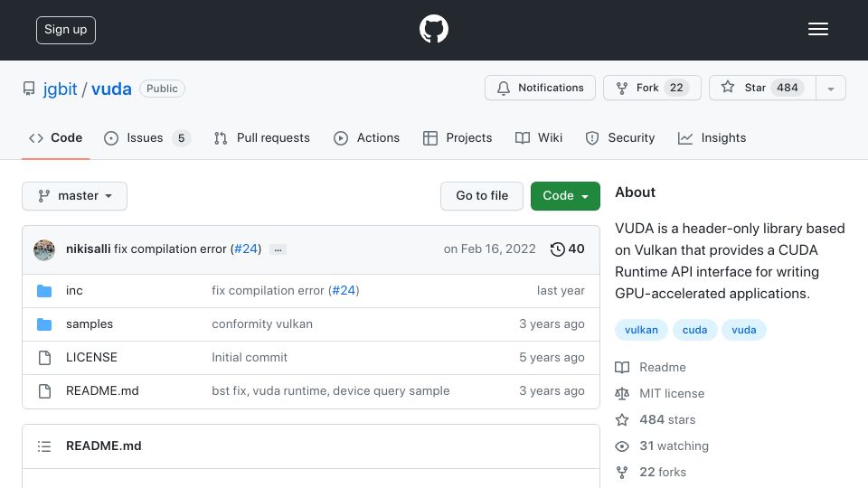Viewport: 868px width, 488px height.
Task: Click the LICENSE file icon
Action: (x=44, y=358)
